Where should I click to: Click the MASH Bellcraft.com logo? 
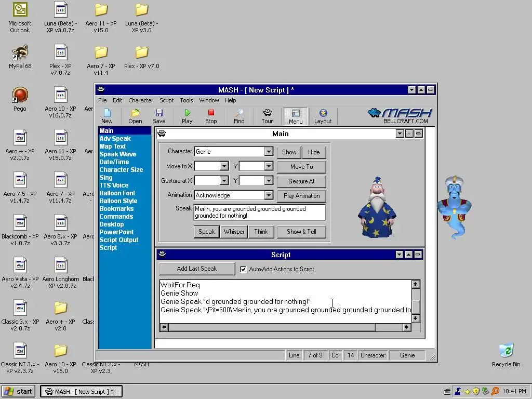point(401,116)
